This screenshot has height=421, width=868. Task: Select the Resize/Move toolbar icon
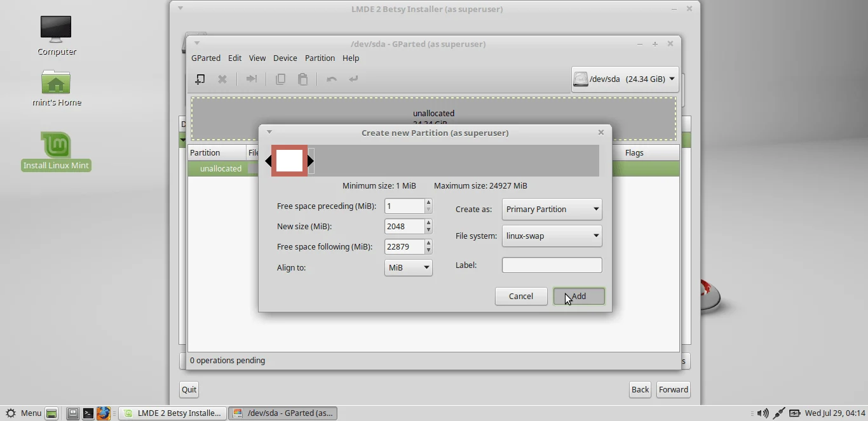(x=251, y=79)
